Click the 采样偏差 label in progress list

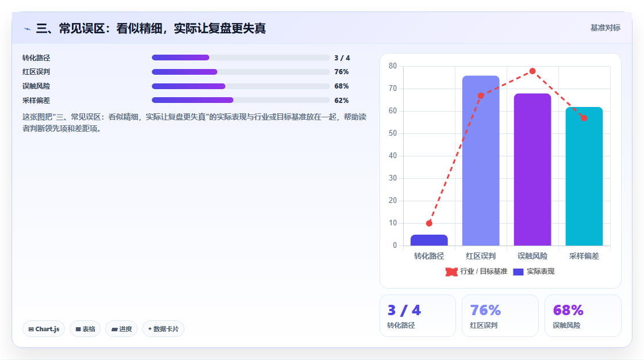tap(36, 101)
